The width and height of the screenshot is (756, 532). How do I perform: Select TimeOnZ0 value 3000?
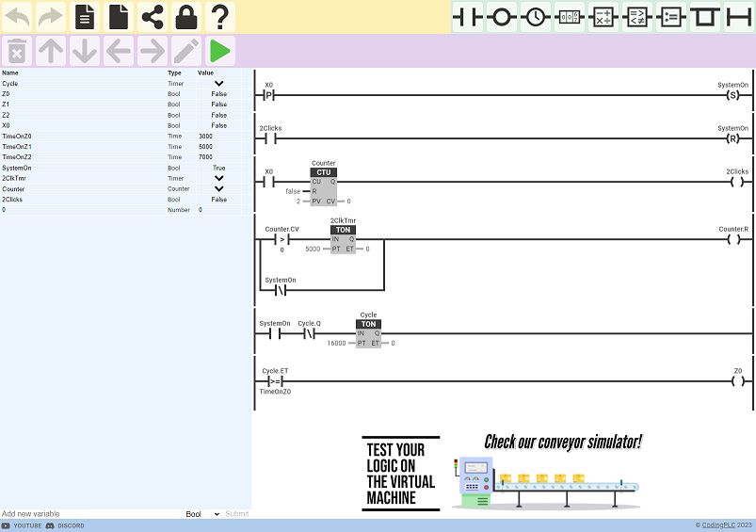point(205,137)
